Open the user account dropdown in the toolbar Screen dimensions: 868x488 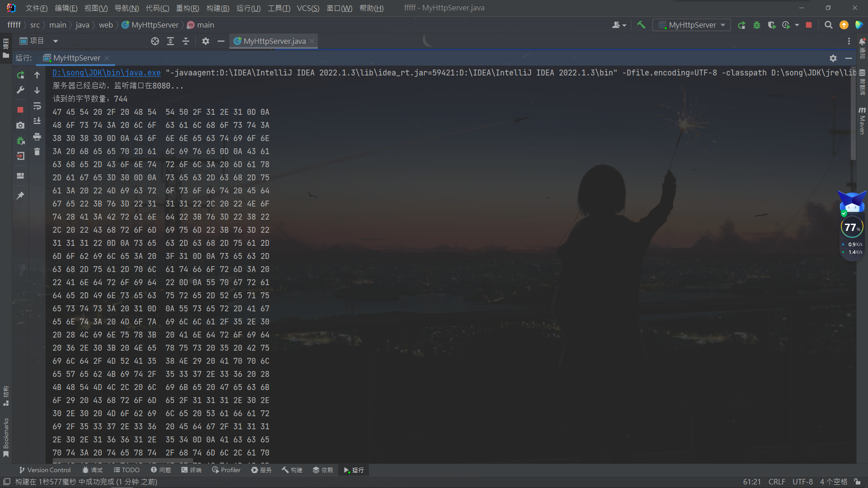click(619, 25)
